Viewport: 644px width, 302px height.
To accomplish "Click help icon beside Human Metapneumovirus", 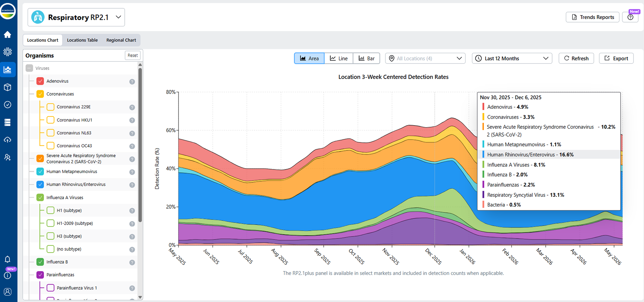I will click(132, 172).
